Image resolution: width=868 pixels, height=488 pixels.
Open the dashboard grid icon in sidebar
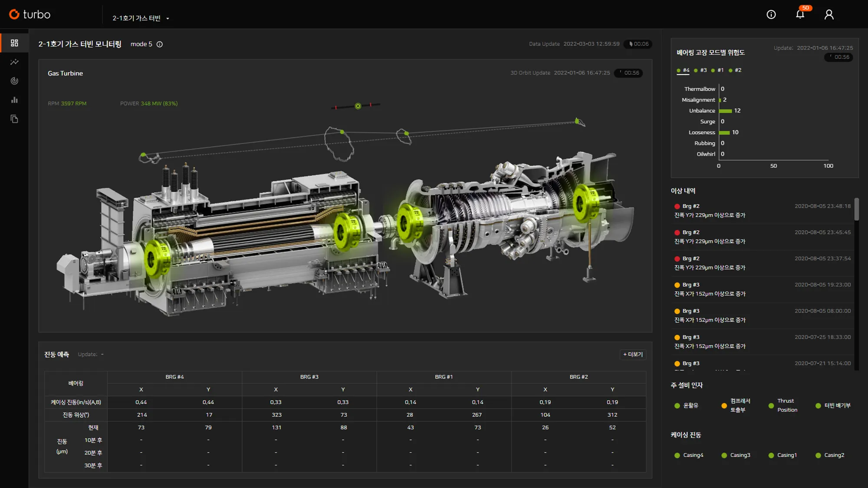point(14,43)
